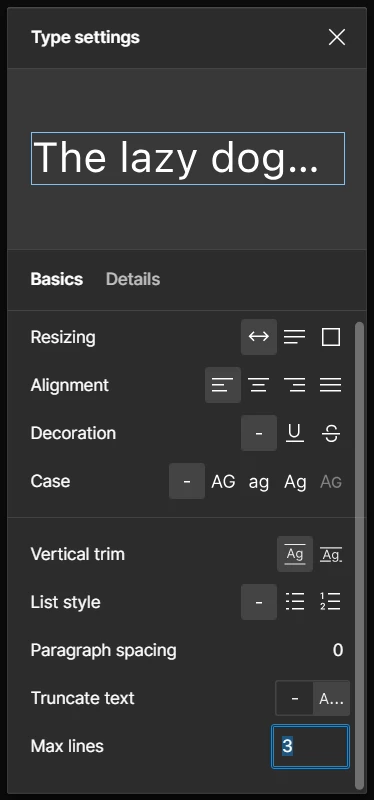Click the Max lines input field
374x800 pixels.
tap(311, 746)
